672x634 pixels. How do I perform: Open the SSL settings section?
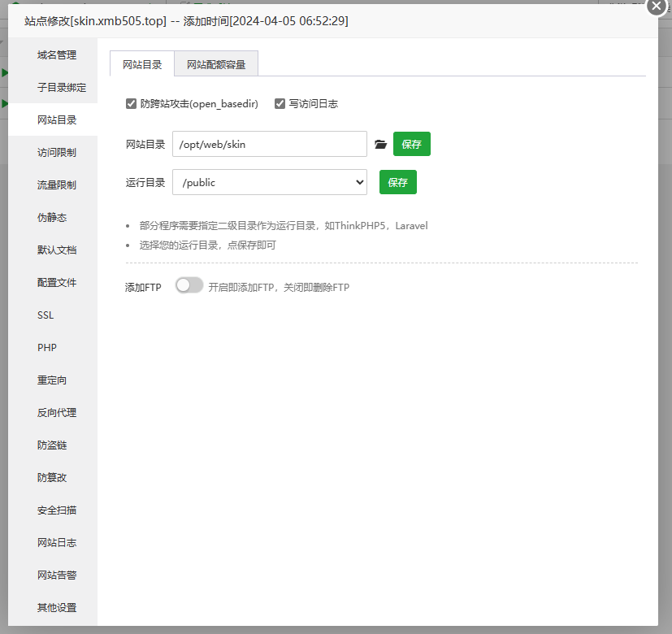[46, 315]
